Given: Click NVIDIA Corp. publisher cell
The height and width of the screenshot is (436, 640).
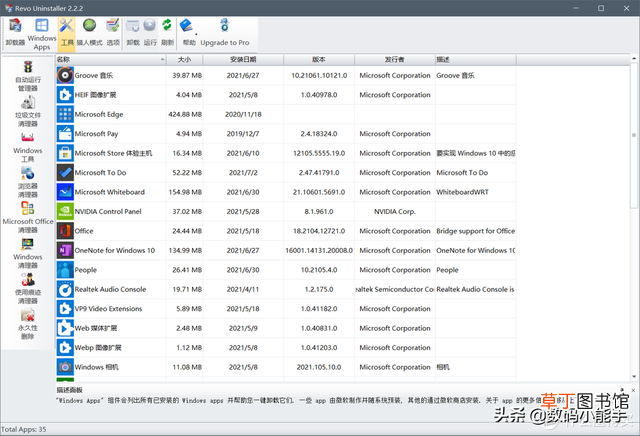Looking at the screenshot, I should pyautogui.click(x=395, y=211).
